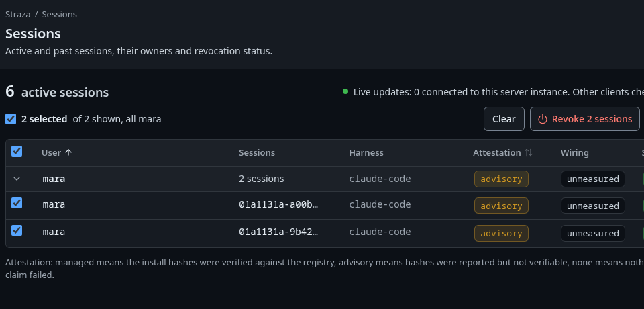
Task: Click the power icon in Revoke button
Action: click(x=543, y=119)
